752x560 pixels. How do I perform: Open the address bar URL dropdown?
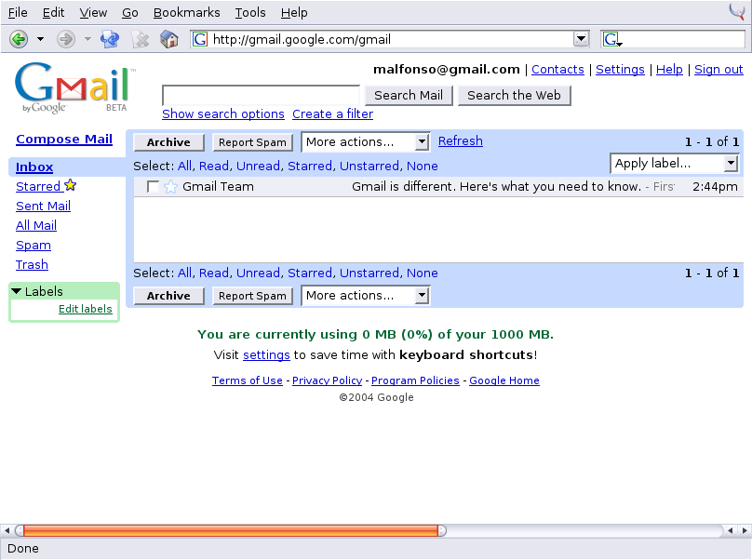[581, 39]
